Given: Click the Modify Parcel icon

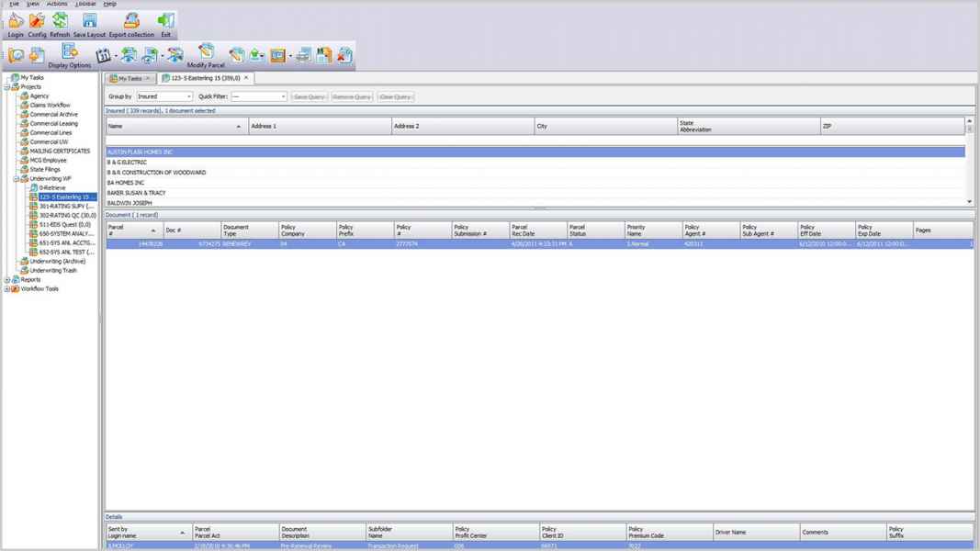Looking at the screenshot, I should 206,53.
